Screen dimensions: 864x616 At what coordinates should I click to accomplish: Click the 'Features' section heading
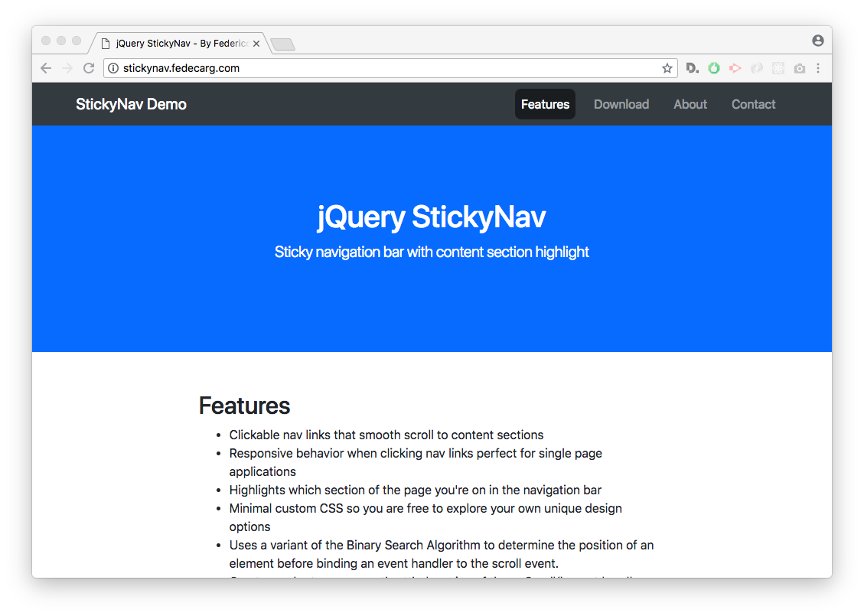[244, 406]
